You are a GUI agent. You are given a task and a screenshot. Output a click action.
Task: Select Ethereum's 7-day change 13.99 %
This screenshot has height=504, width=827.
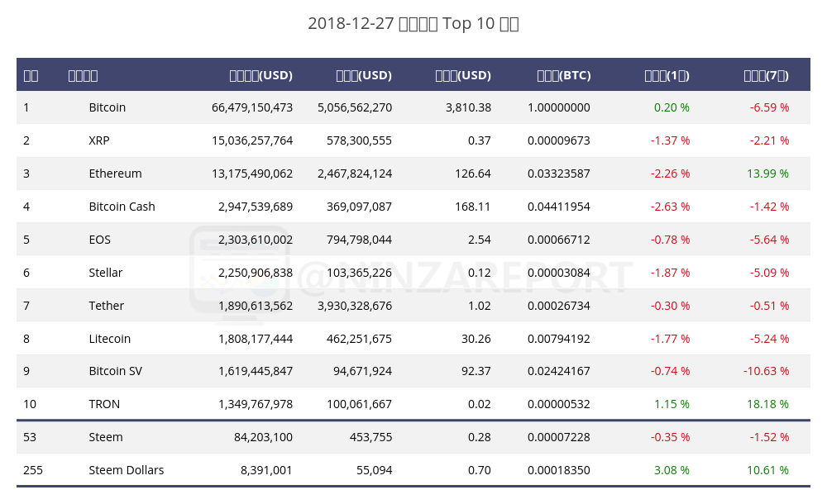click(768, 174)
